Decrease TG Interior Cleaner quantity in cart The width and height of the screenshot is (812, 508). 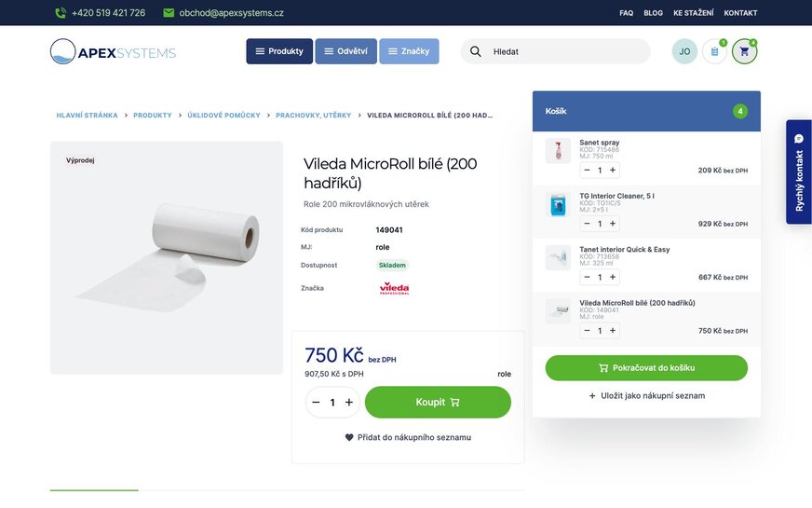point(587,224)
